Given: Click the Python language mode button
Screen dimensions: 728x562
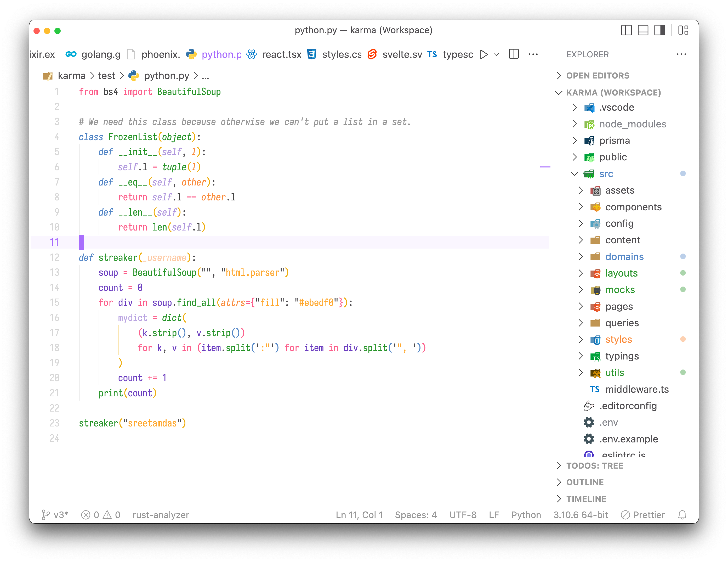Looking at the screenshot, I should pos(526,515).
